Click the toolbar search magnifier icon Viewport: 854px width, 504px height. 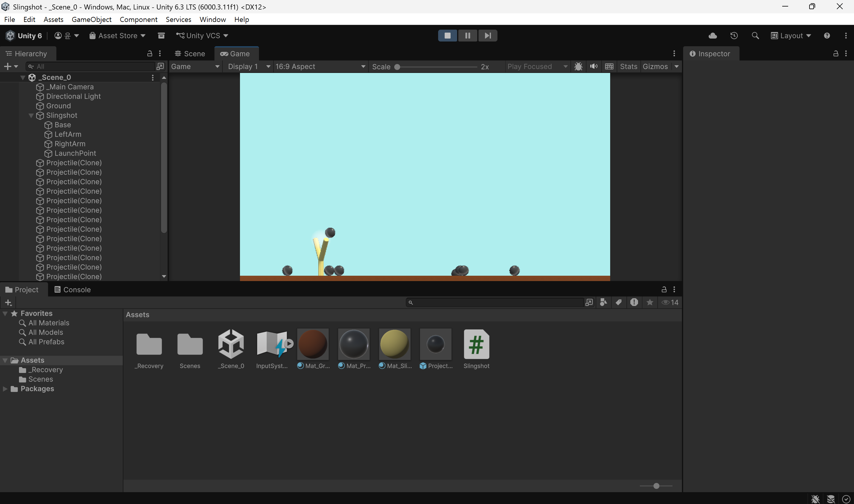755,36
